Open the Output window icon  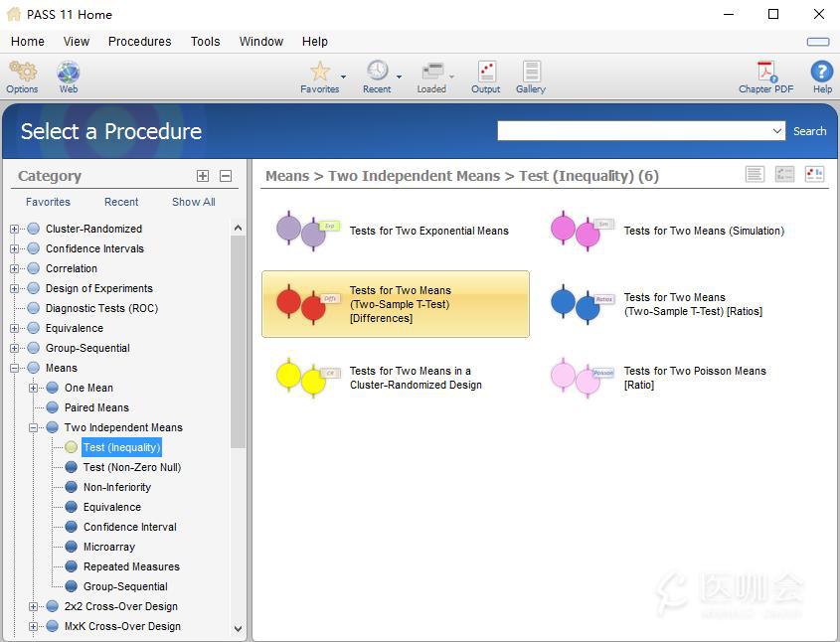point(486,72)
